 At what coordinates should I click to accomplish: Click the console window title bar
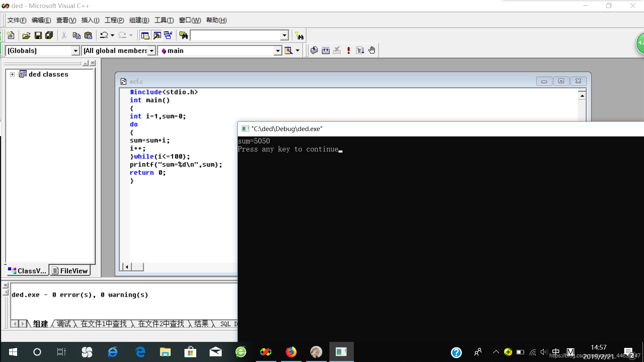(441, 129)
